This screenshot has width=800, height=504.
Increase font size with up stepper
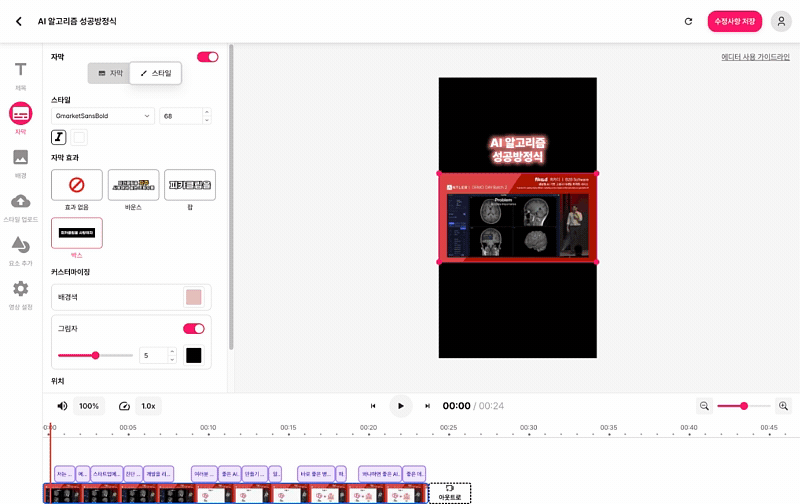pos(207,112)
